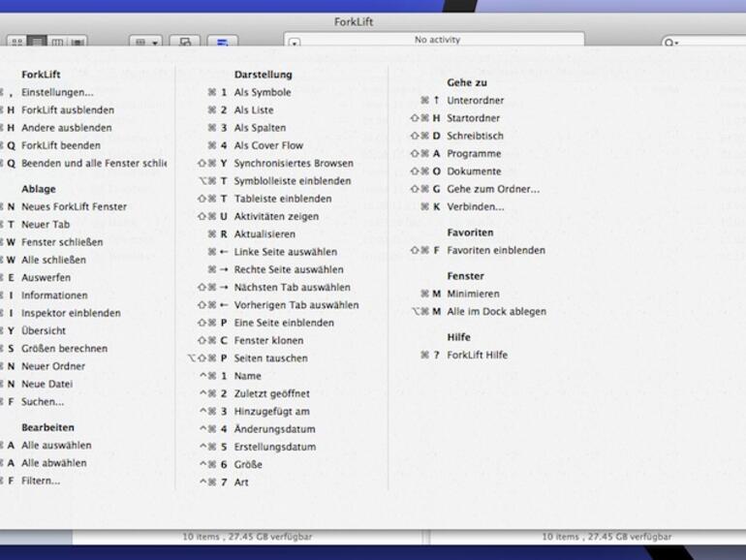This screenshot has height=560, width=746.
Task: Select Nächsten Tab auswählen entry
Action: (x=293, y=288)
